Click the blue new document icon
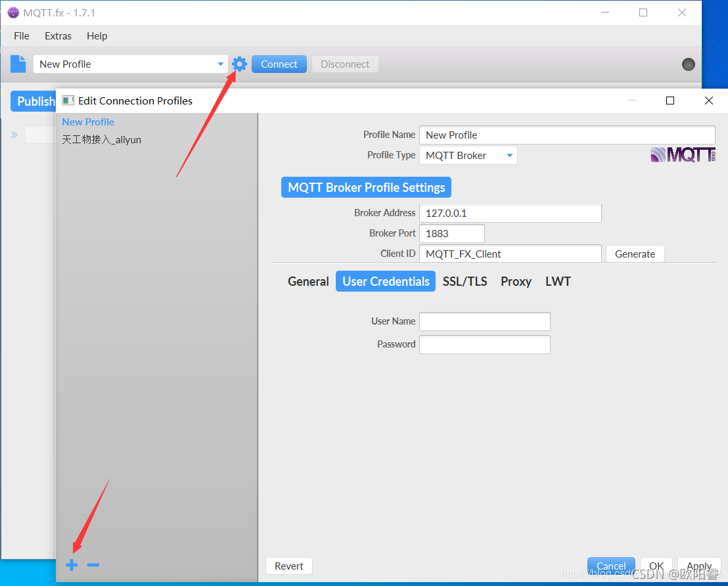 (18, 64)
